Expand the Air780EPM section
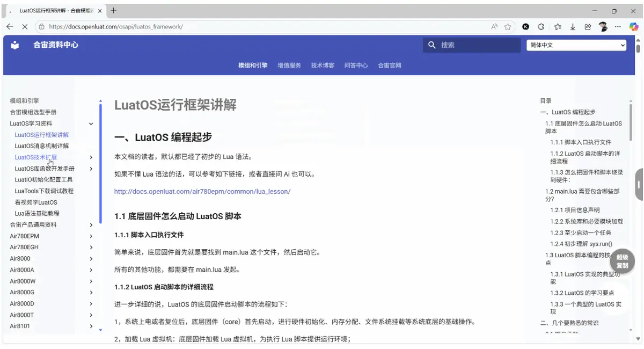This screenshot has width=644, height=349. (x=91, y=236)
